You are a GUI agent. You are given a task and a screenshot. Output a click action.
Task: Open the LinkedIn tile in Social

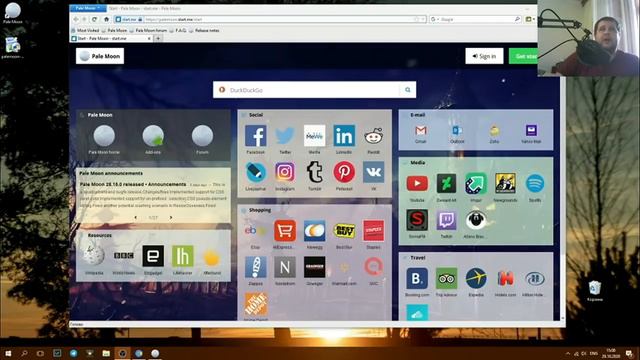click(344, 136)
